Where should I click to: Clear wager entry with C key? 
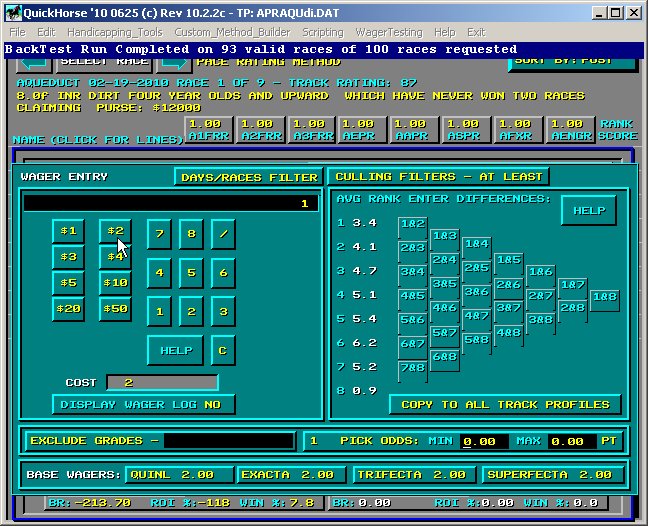click(x=223, y=350)
